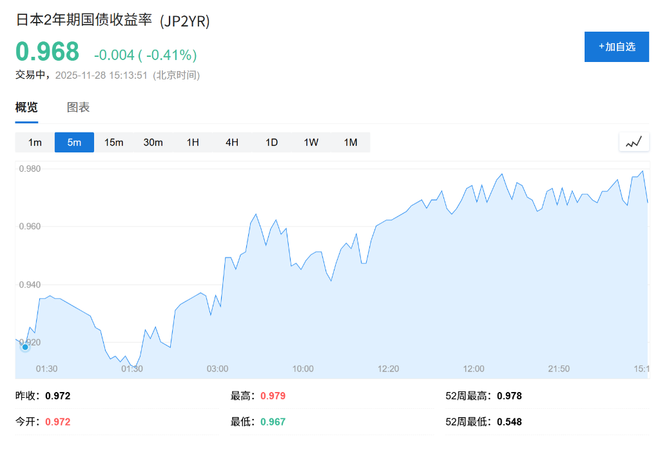Select the 1m timeframe
The height and width of the screenshot is (454, 660).
pyautogui.click(x=35, y=142)
